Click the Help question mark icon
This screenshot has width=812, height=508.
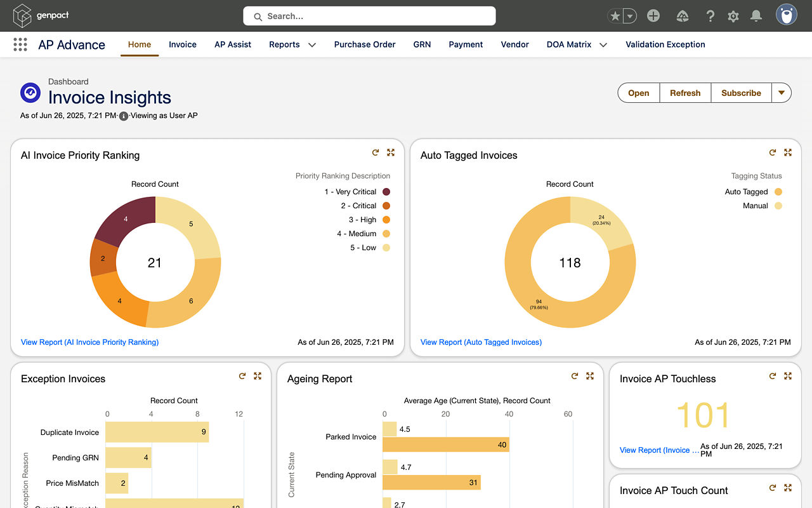[710, 17]
